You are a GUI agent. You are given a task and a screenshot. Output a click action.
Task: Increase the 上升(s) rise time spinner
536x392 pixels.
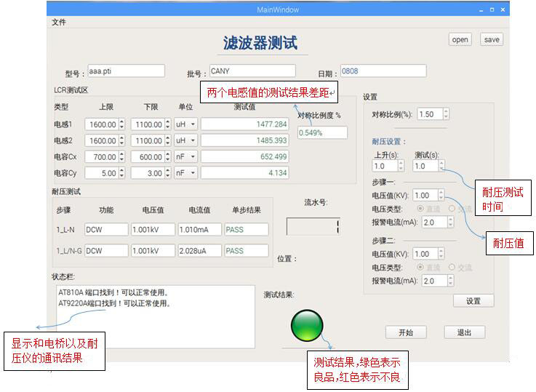click(401, 163)
